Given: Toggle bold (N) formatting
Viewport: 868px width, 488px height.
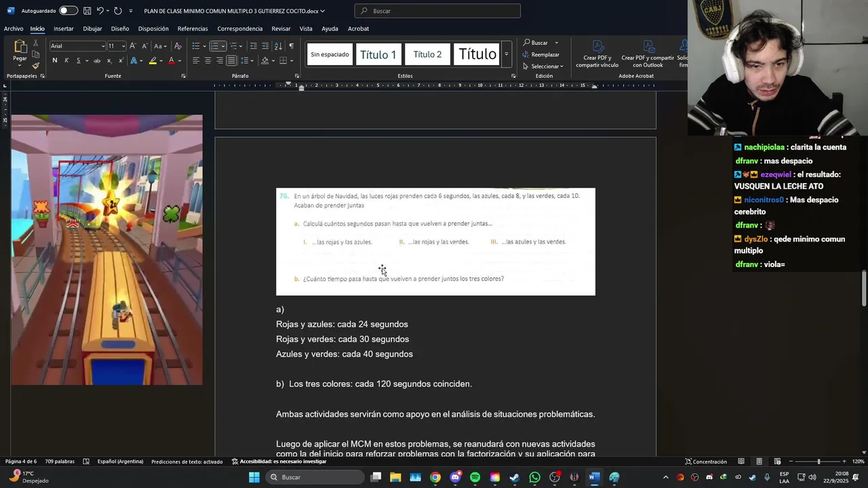Looking at the screenshot, I should pos(55,60).
